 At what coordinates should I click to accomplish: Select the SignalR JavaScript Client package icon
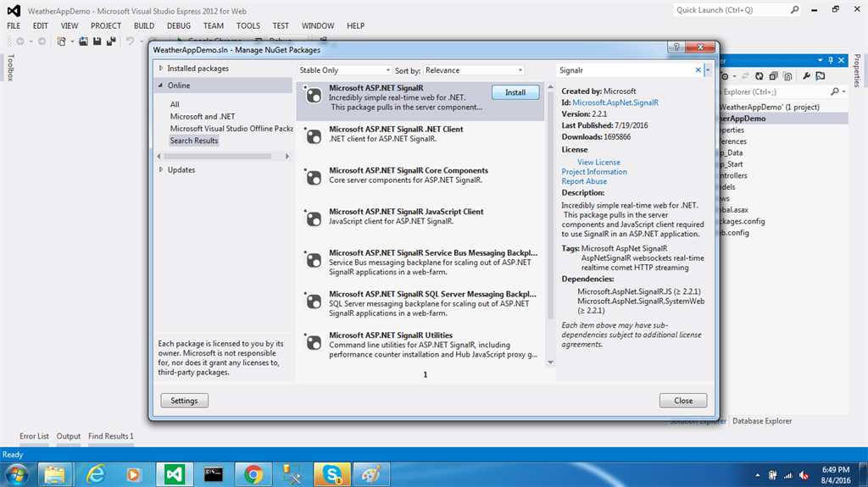click(x=314, y=219)
